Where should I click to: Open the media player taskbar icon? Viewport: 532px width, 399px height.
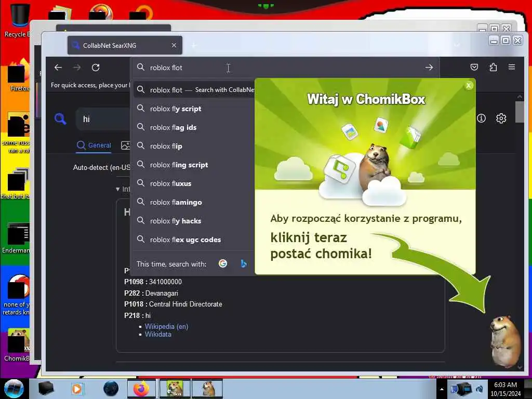[77, 389]
